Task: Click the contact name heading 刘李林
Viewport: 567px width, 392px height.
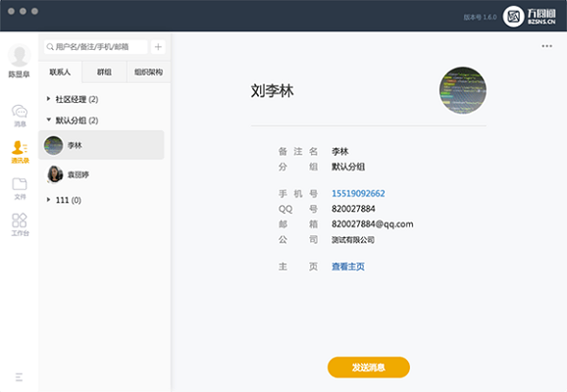Action: (x=272, y=90)
